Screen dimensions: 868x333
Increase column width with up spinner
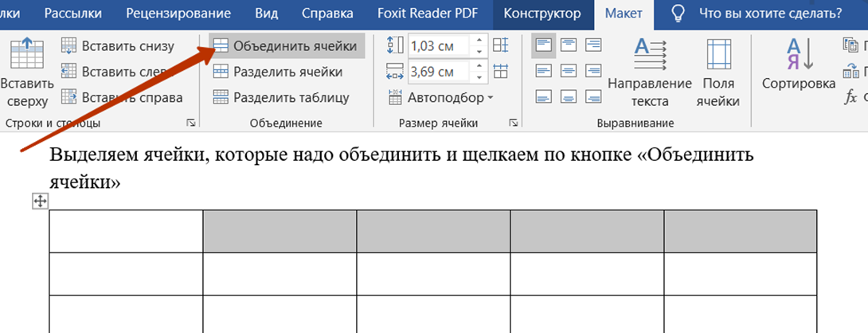[x=479, y=66]
